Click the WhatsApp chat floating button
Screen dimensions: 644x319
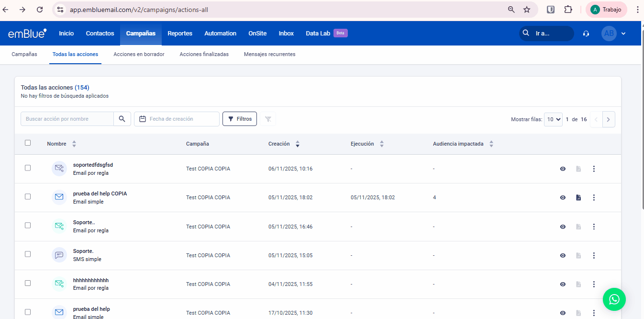(614, 299)
